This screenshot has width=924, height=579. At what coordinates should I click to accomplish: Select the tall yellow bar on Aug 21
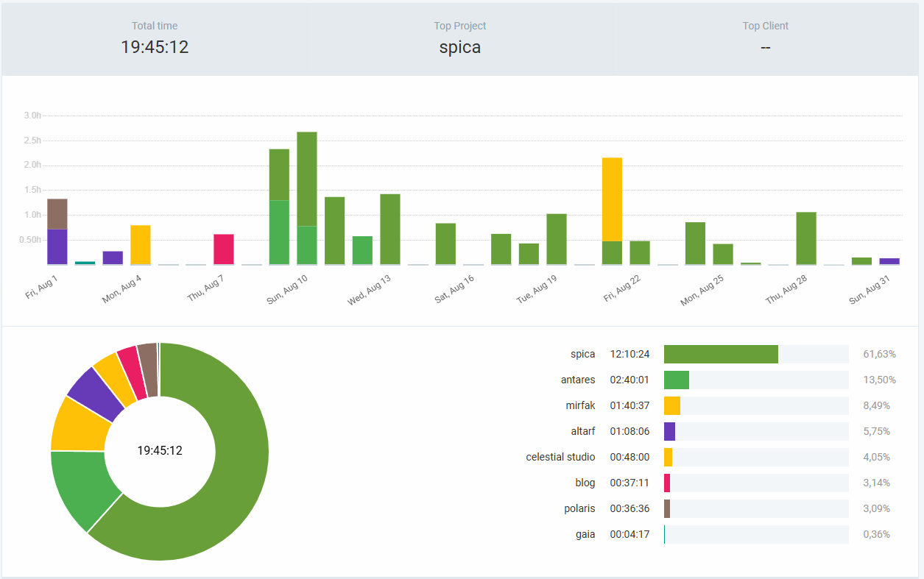[x=612, y=199]
